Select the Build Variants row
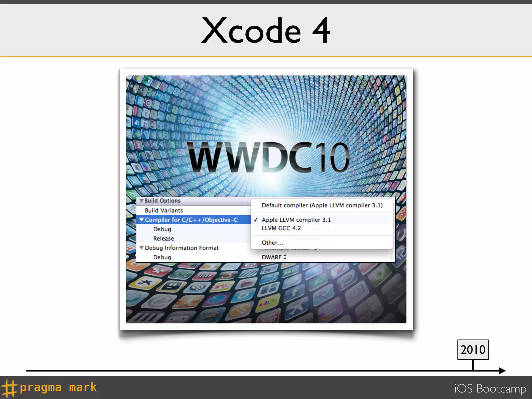The height and width of the screenshot is (399, 532). [194, 210]
